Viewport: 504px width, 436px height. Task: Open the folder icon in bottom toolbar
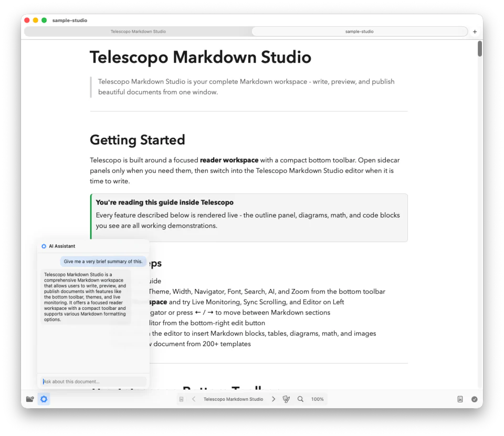coord(30,399)
